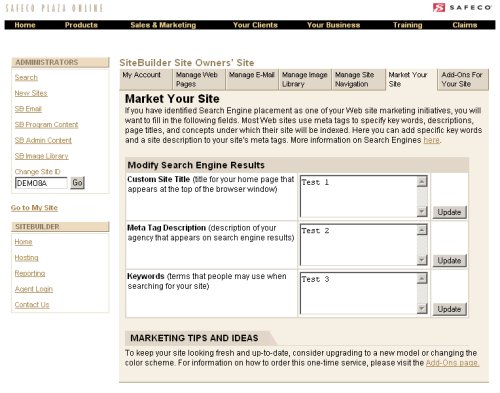Update the Keywords field
Screen dimensions: 500x393
coord(449,309)
